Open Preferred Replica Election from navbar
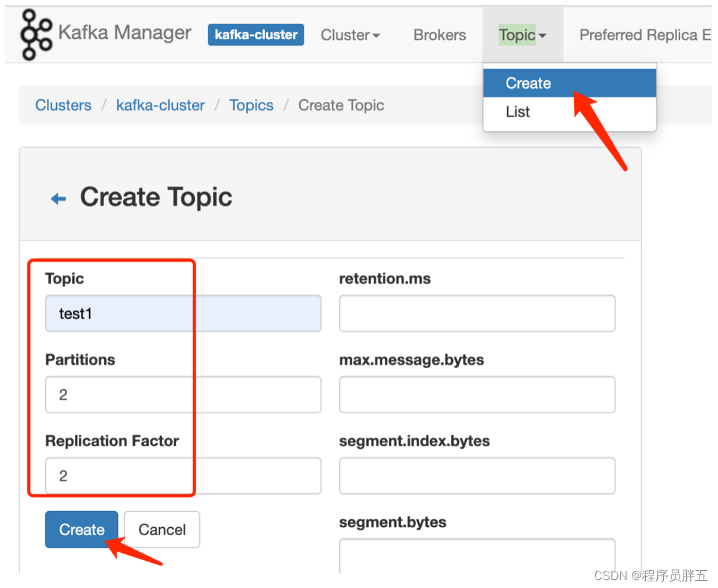 pos(645,35)
